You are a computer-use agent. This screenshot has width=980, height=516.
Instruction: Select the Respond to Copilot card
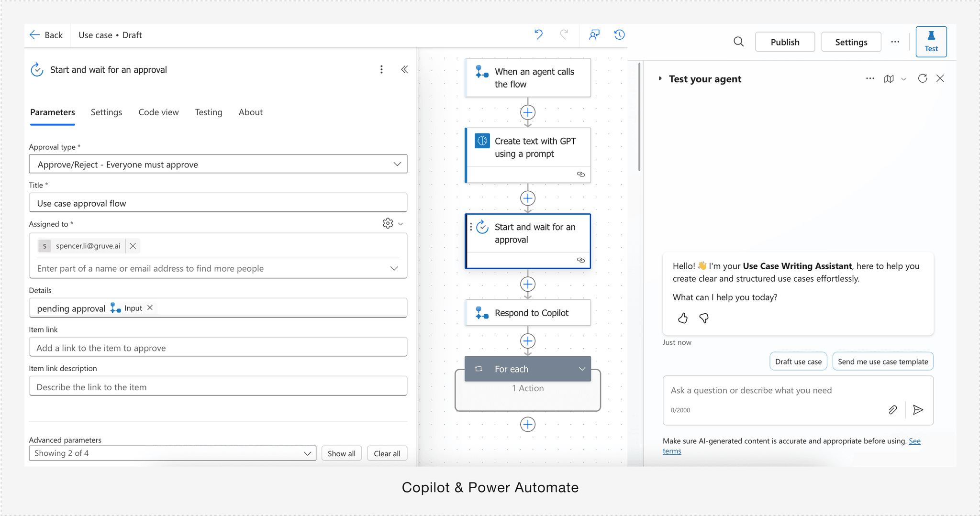(528, 313)
